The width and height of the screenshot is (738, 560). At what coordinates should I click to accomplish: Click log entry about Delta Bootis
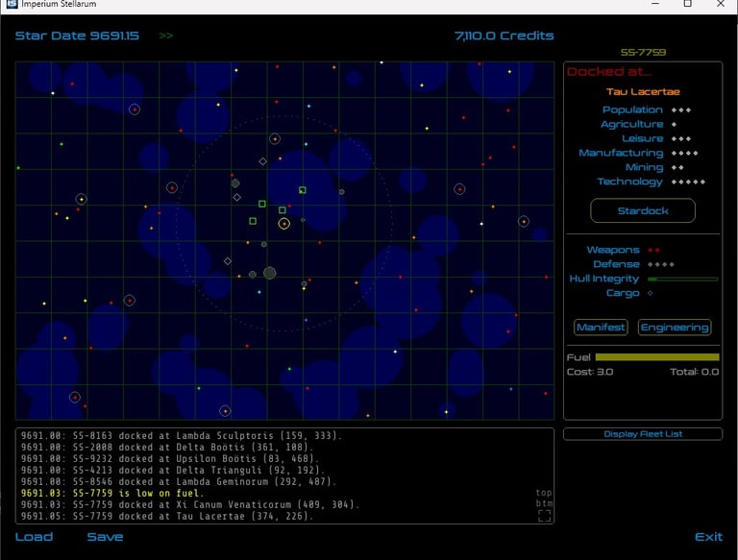pyautogui.click(x=167, y=447)
